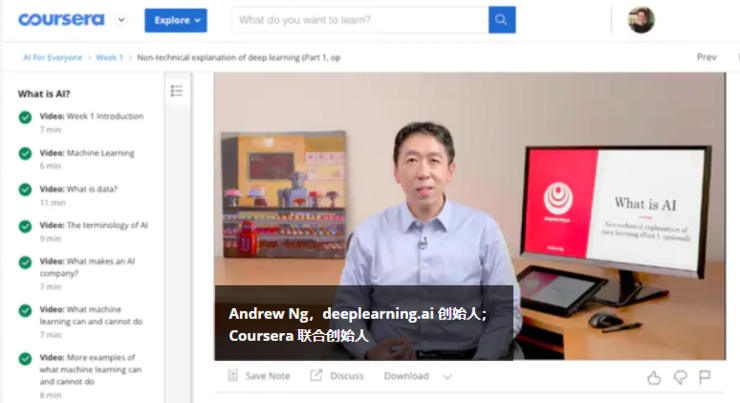Viewport: 740px width, 403px height.
Task: Click the video player showing Andrew Ng
Action: 470,216
